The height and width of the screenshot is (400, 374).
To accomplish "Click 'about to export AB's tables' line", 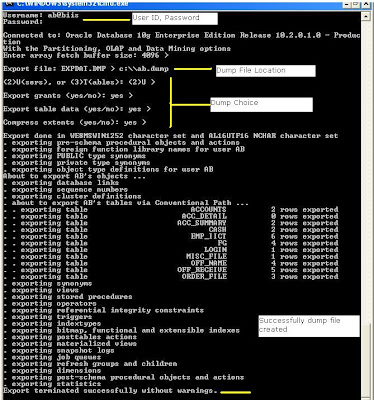I will coord(126,203).
